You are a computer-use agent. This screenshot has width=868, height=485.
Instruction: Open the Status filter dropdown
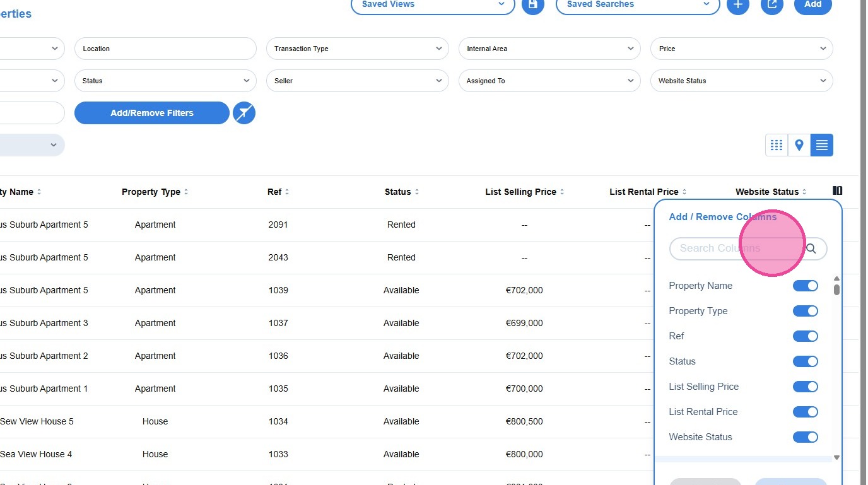pos(165,81)
